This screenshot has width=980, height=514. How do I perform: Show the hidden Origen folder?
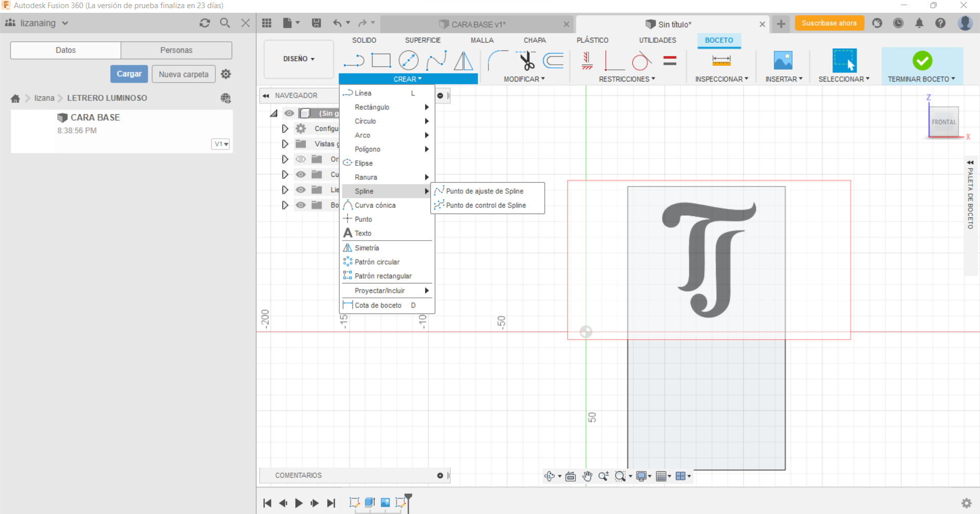[x=301, y=159]
